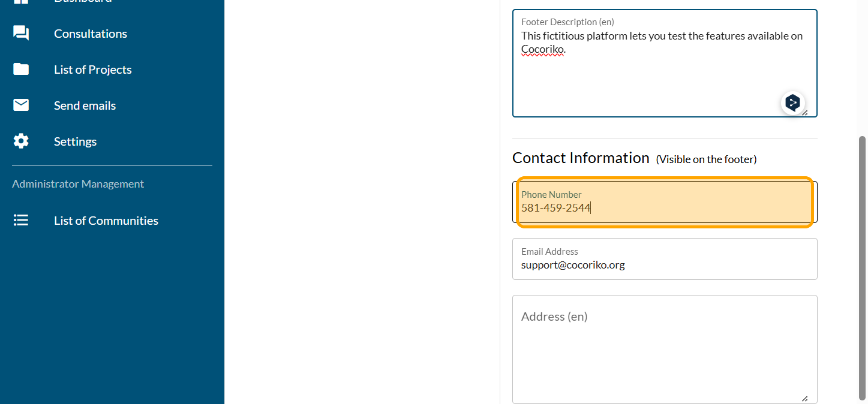
Task: Navigate to List of Communities
Action: 106,221
